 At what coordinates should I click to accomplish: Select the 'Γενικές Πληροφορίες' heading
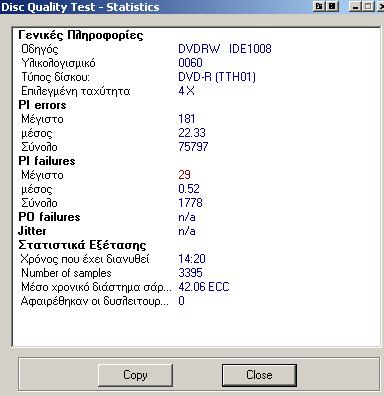point(81,35)
